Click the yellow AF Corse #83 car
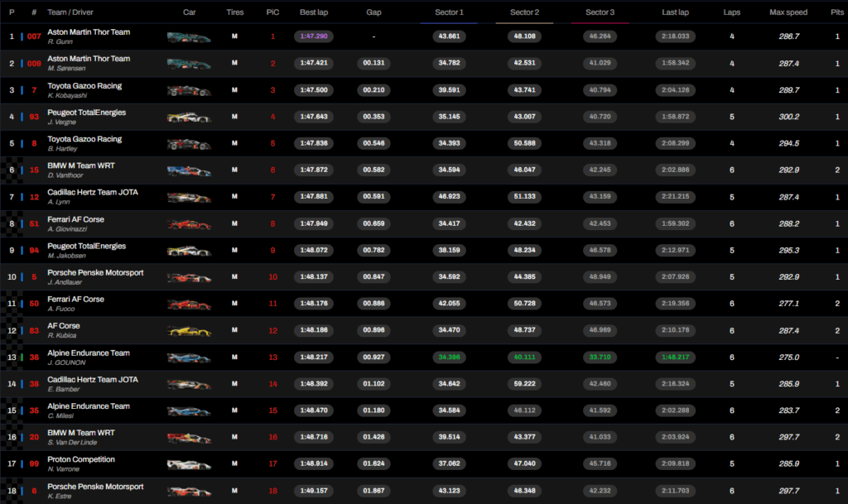The width and height of the screenshot is (848, 504). tap(189, 331)
